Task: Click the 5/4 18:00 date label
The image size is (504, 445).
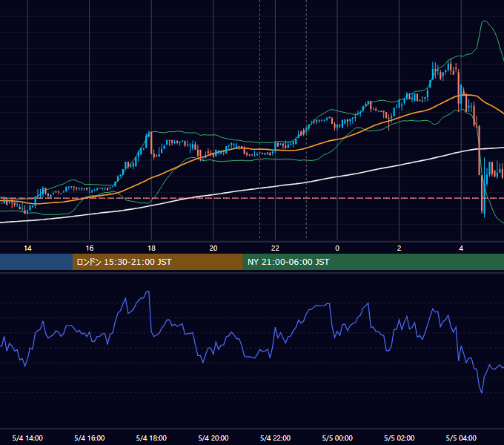Action: (151, 438)
